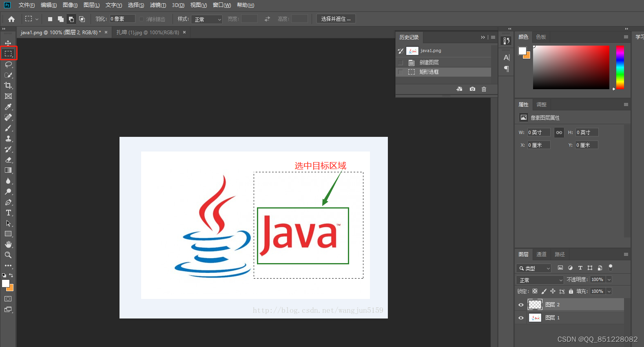Screen dimensions: 644x347
Task: Toggle the layer filter on/off switch
Action: pyautogui.click(x=611, y=268)
